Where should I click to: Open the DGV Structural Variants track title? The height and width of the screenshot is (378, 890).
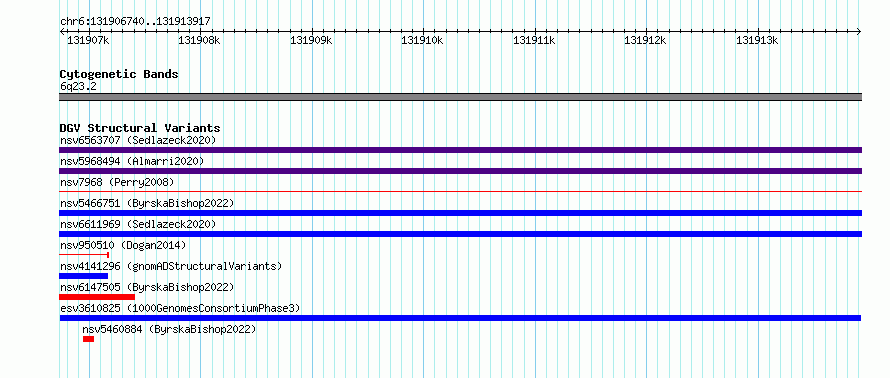point(140,128)
